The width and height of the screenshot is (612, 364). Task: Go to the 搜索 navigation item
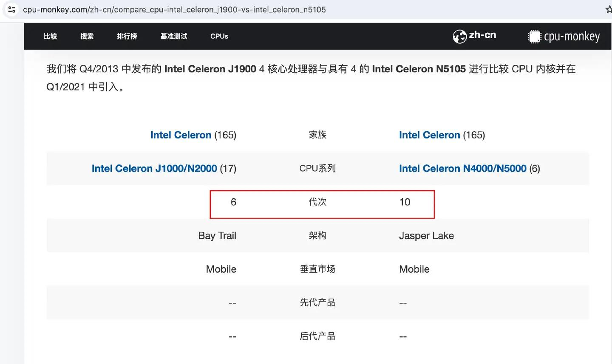(x=87, y=37)
